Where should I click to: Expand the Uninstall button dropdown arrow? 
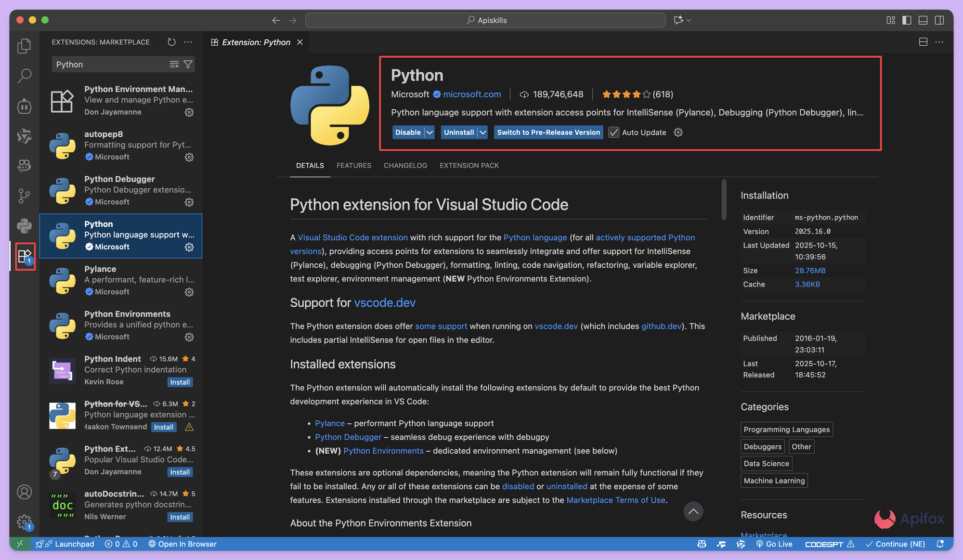[483, 132]
